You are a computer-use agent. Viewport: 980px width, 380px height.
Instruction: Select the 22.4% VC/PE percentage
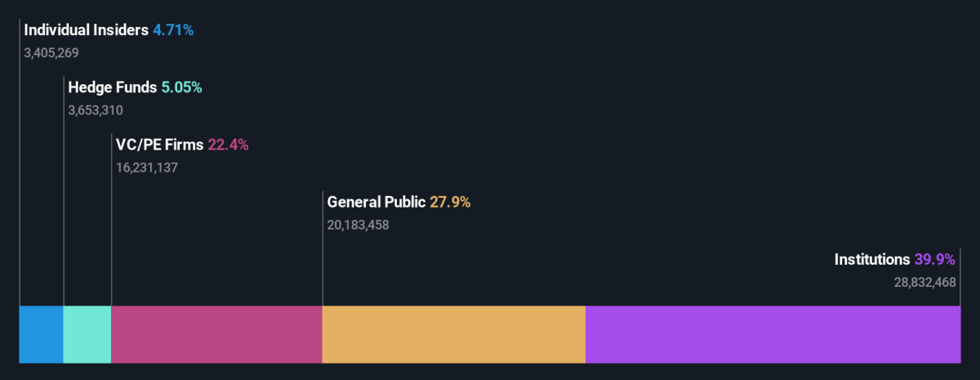[228, 145]
